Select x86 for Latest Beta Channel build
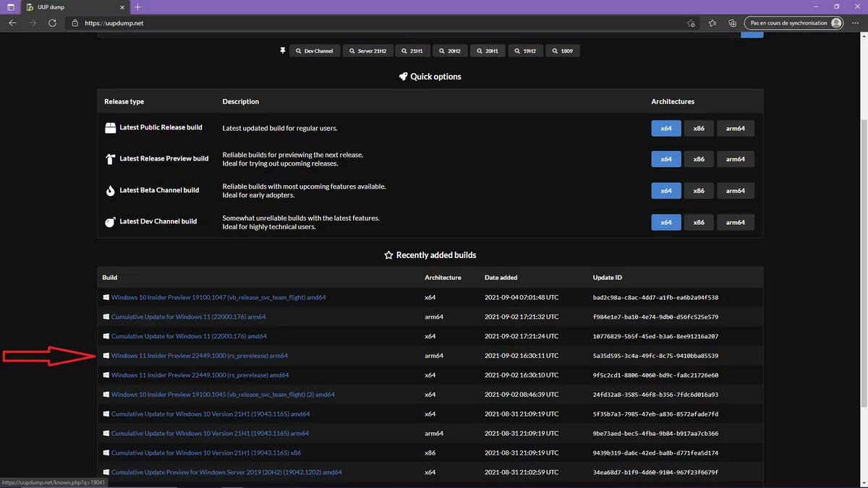Viewport: 868px width, 488px height. pos(698,191)
